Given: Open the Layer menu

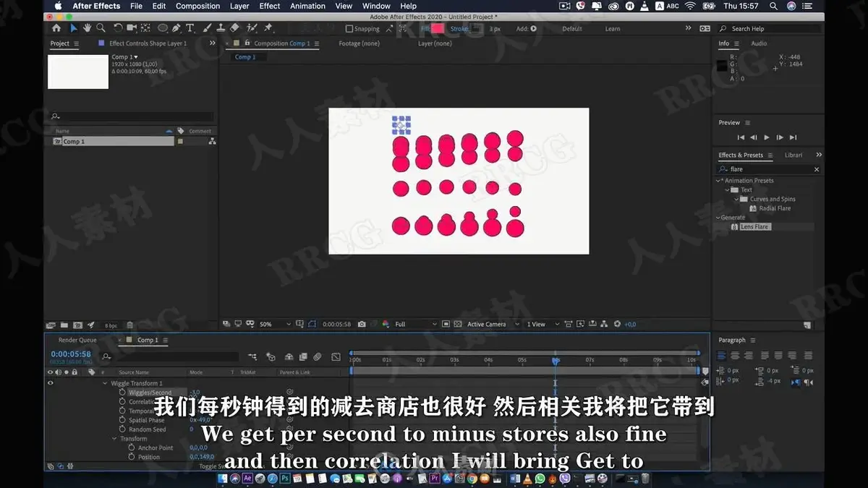Looking at the screenshot, I should 239,6.
